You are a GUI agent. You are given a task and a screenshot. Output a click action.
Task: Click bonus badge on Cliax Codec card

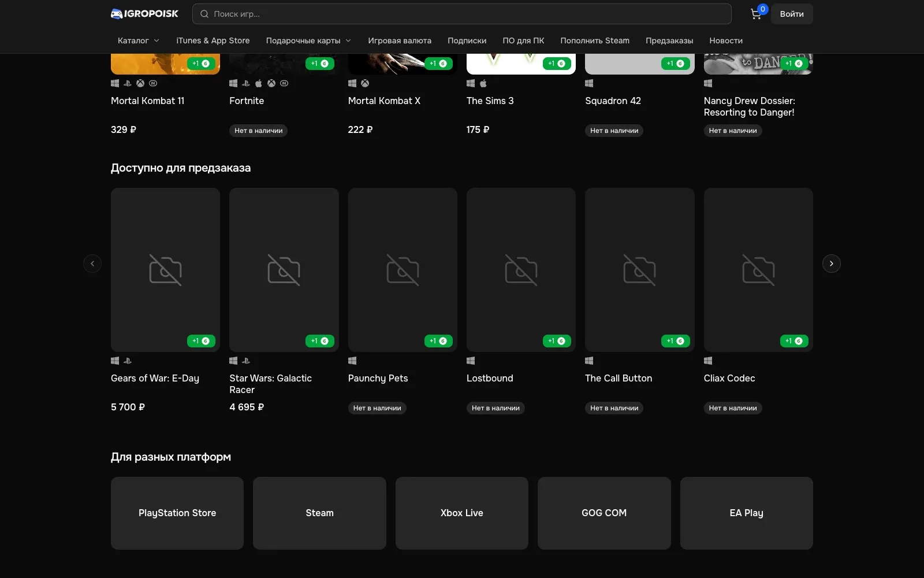pyautogui.click(x=794, y=341)
